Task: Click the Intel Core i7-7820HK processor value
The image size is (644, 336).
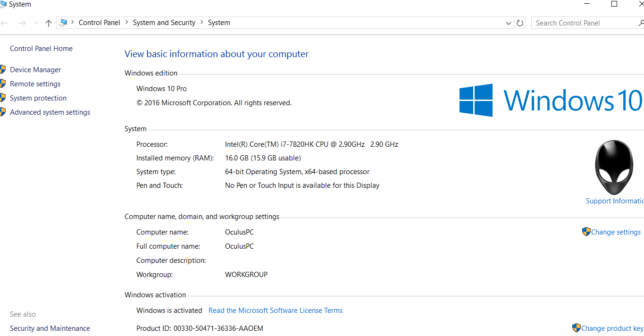Action: (x=311, y=144)
